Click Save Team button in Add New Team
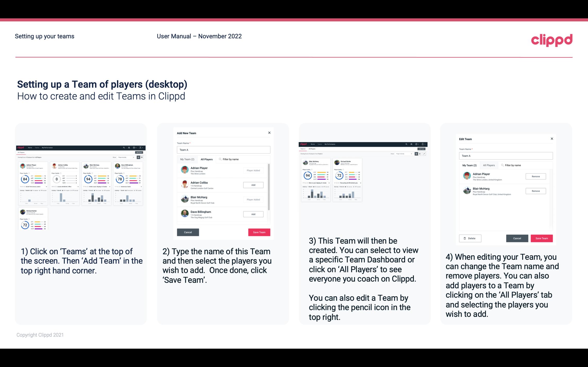 point(259,232)
